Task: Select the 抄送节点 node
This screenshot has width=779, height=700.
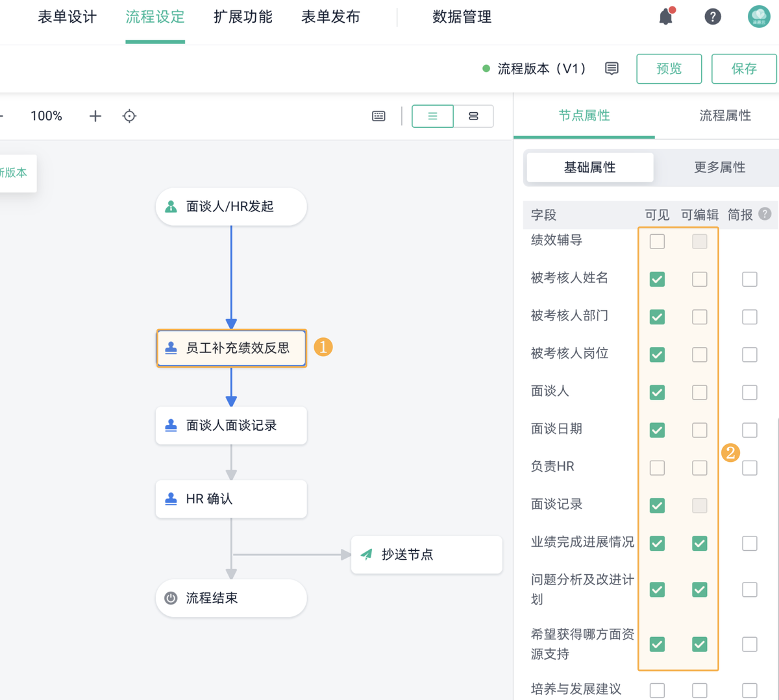Action: pyautogui.click(x=427, y=555)
